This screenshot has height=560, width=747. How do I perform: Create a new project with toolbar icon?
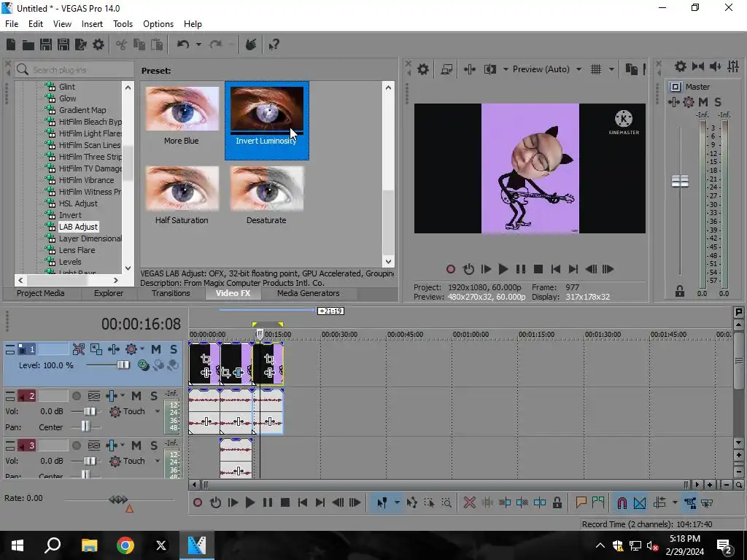(x=11, y=44)
